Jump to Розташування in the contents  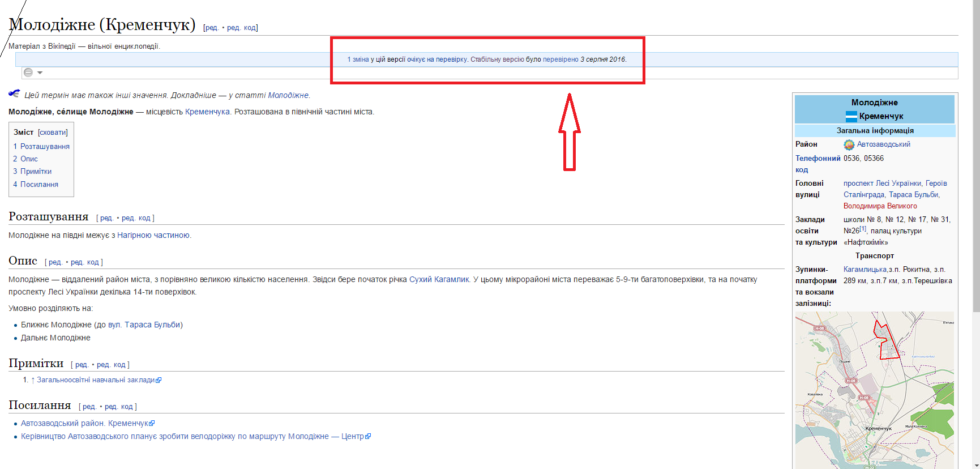(x=45, y=146)
